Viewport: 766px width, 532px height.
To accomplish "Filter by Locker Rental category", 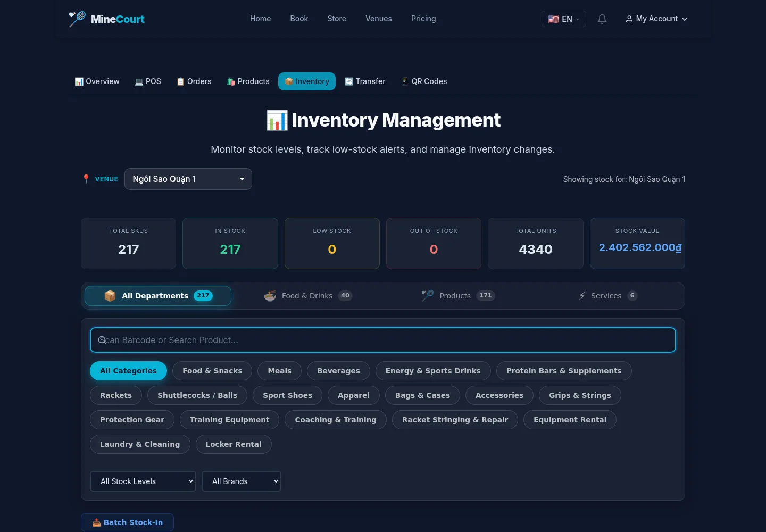I will coord(234,444).
